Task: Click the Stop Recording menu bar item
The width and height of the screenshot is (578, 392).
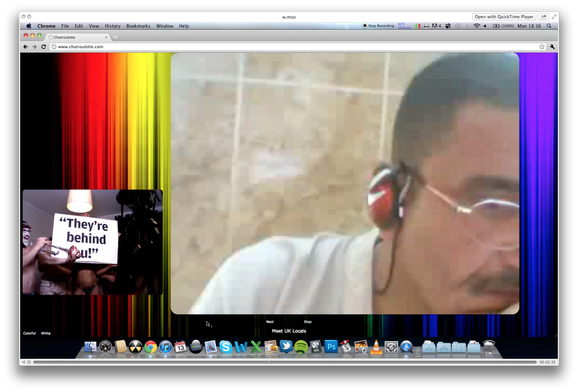Action: click(x=379, y=26)
